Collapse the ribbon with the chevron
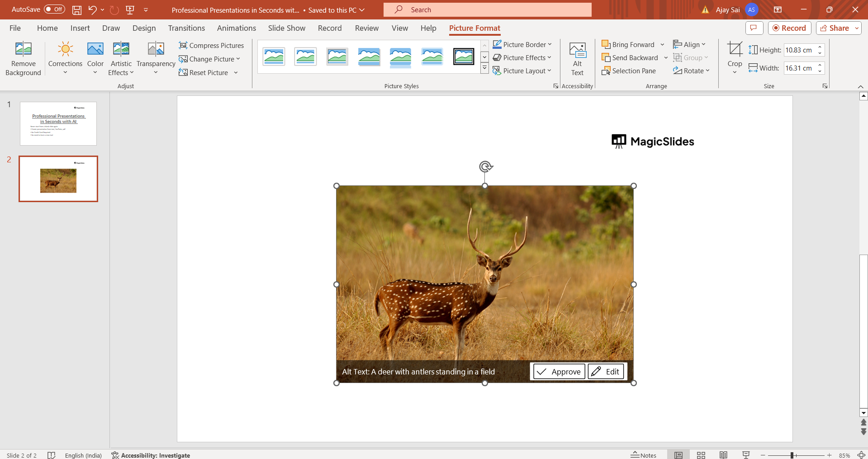Image resolution: width=868 pixels, height=459 pixels. (860, 86)
